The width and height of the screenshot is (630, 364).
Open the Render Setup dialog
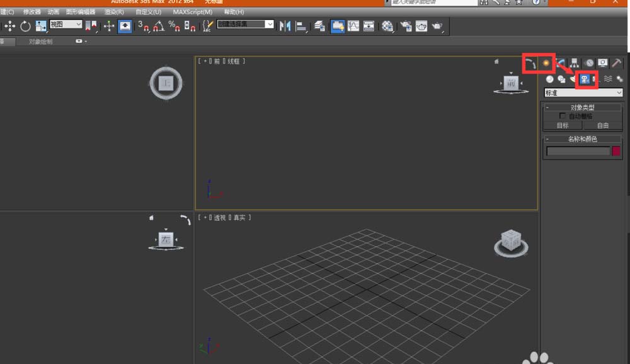tap(406, 26)
